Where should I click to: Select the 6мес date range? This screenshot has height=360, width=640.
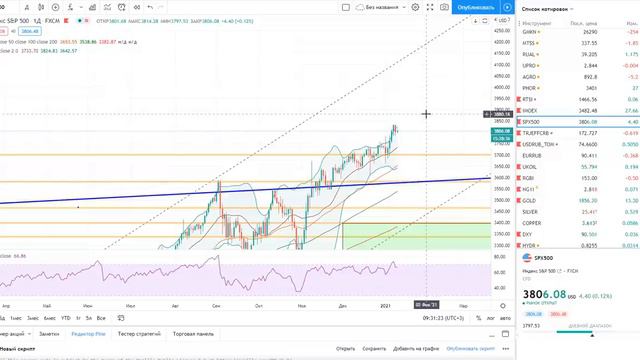[50, 318]
